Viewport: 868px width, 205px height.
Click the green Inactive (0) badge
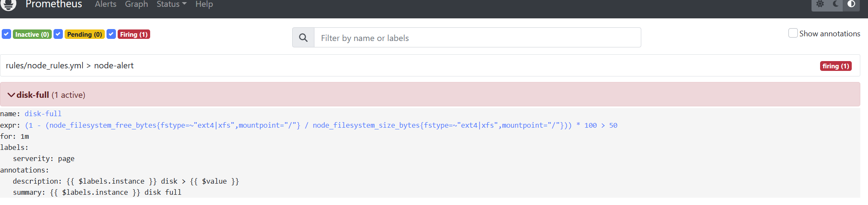(x=33, y=34)
